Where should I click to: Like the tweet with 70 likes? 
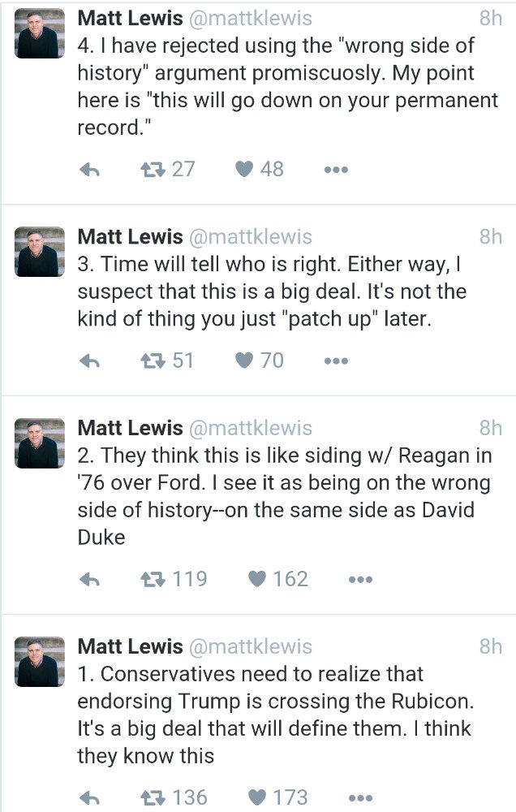[x=244, y=361]
